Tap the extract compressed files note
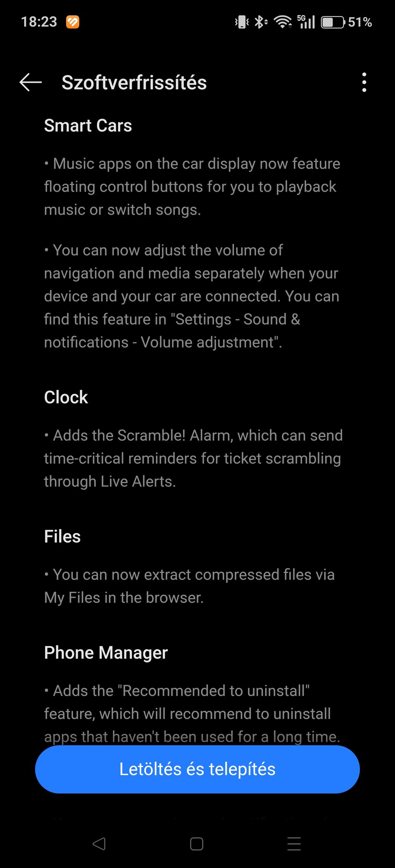Image resolution: width=395 pixels, height=868 pixels. point(189,586)
